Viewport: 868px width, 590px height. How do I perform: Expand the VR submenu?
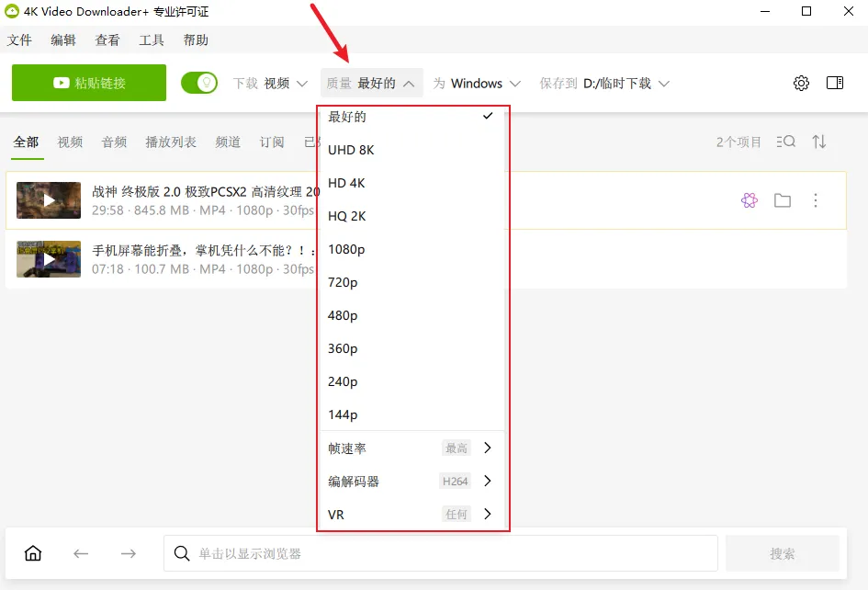point(412,515)
